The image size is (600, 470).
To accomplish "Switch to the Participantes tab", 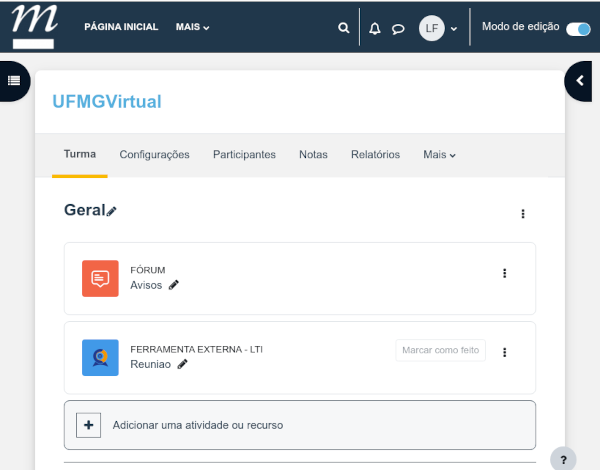I will pos(244,155).
